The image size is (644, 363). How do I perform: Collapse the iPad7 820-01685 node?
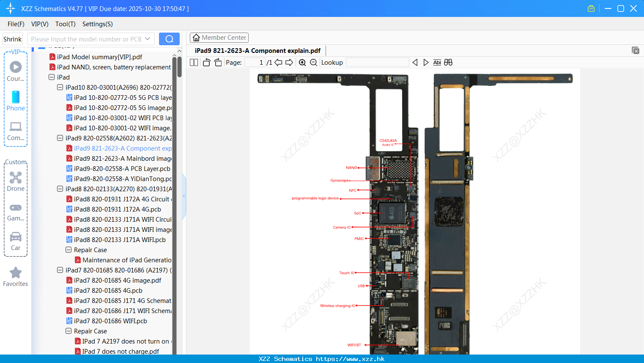(x=60, y=270)
